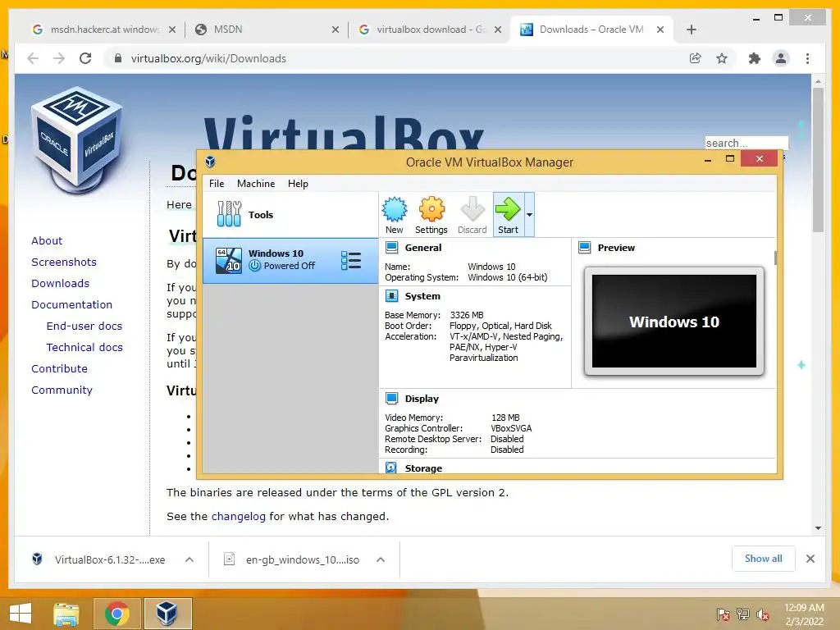
Task: Open the End-user docs link
Action: pos(84,326)
